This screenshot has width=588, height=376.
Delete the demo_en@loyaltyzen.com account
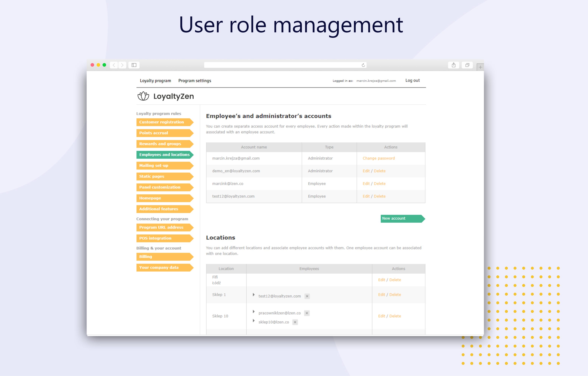click(x=379, y=171)
